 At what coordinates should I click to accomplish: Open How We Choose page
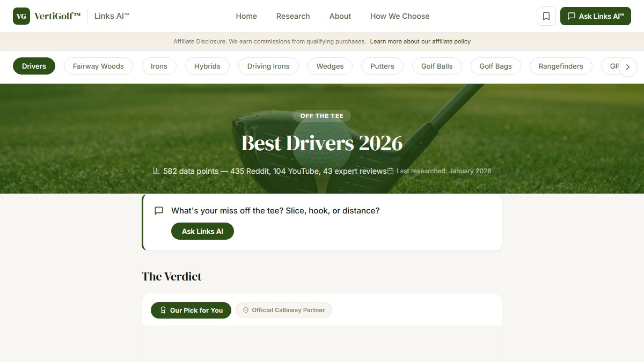[x=400, y=16]
